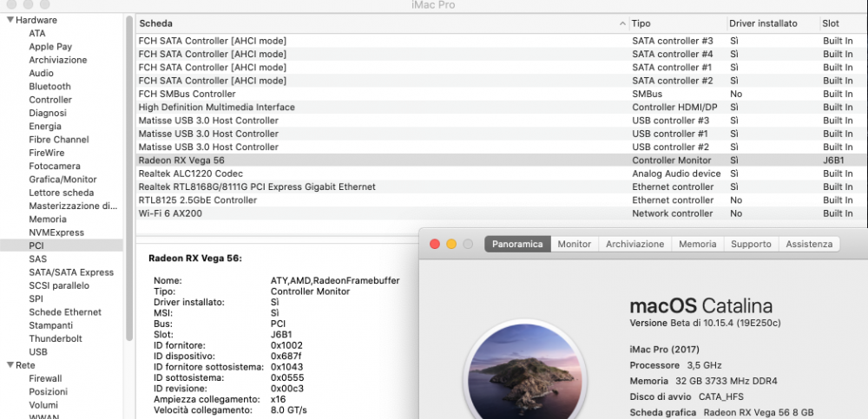868x419 pixels.
Task: Select Schede Ethernet in the sidebar
Action: [65, 312]
